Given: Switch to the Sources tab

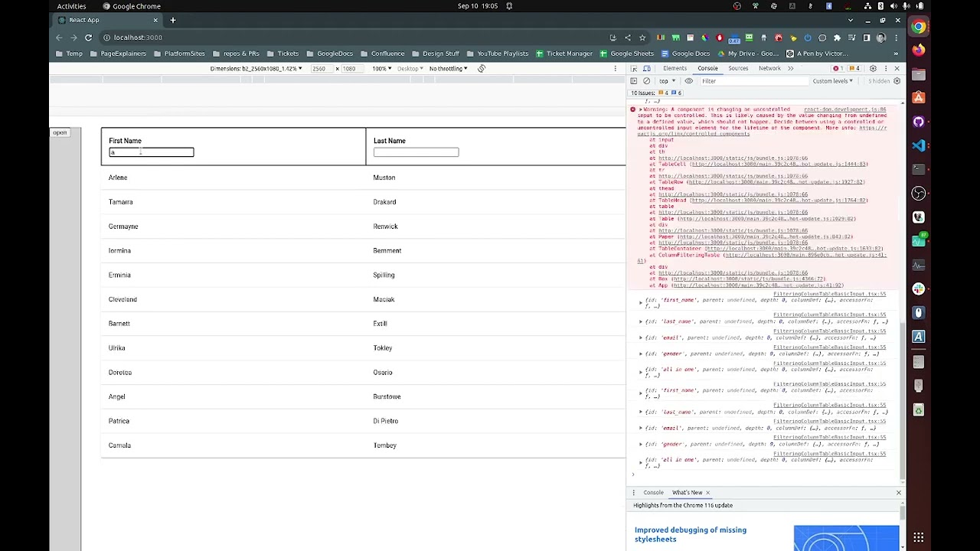Looking at the screenshot, I should coord(738,68).
